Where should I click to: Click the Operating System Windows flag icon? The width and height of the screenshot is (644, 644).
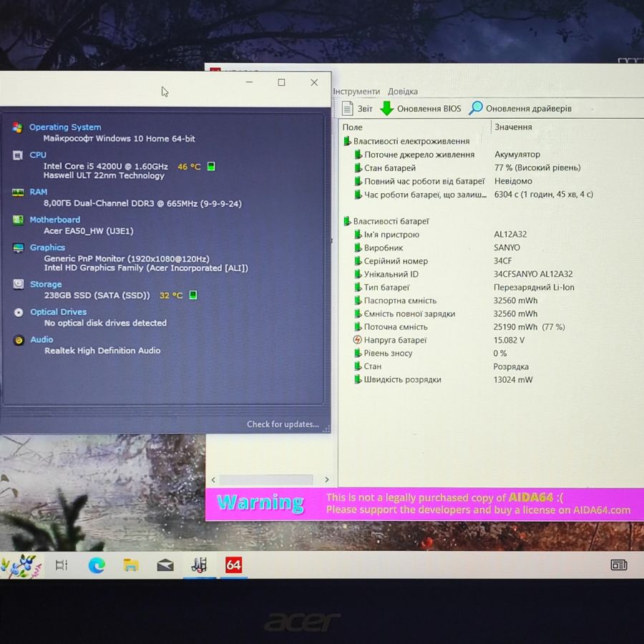pyautogui.click(x=17, y=127)
